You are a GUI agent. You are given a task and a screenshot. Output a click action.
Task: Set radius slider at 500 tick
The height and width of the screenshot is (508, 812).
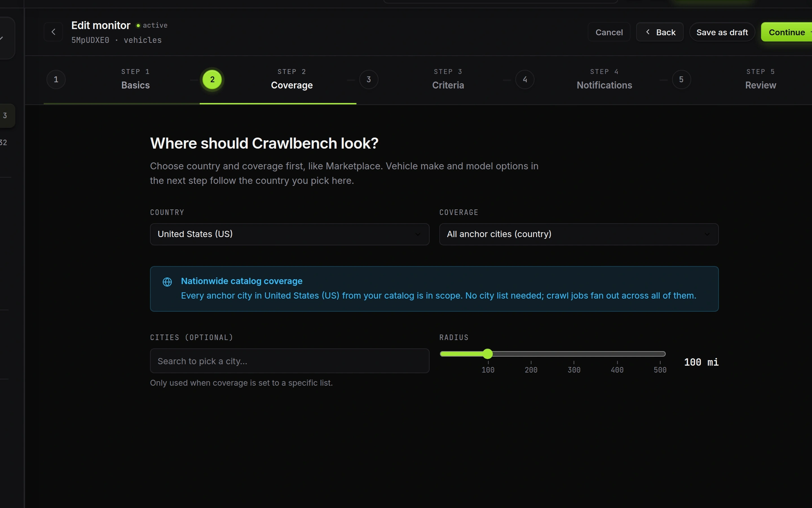660,354
